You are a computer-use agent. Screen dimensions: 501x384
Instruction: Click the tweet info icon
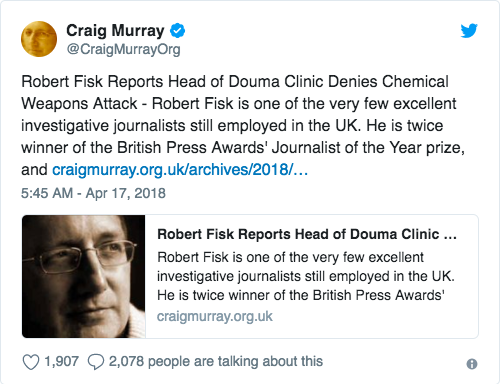click(472, 364)
